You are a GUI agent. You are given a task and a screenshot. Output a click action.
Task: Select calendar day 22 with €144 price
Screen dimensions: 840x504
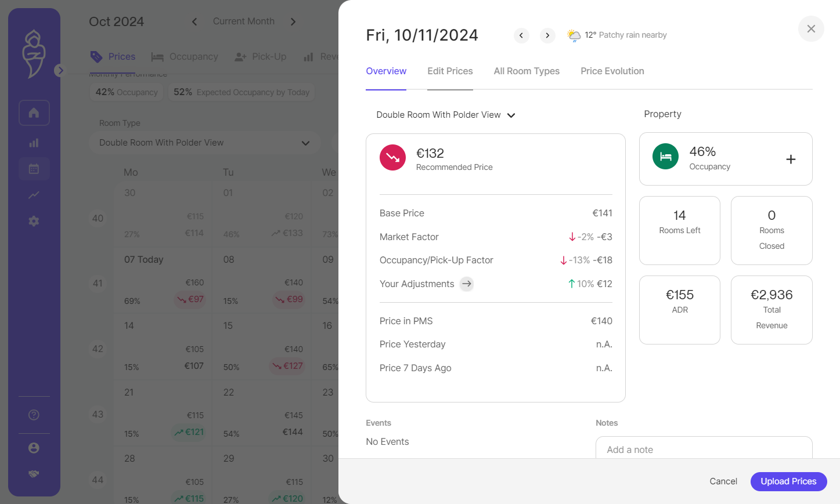(x=262, y=413)
